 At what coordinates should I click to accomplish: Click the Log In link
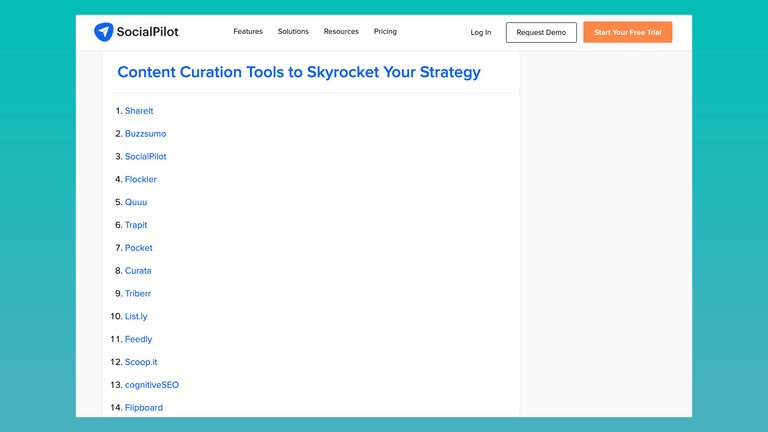480,32
